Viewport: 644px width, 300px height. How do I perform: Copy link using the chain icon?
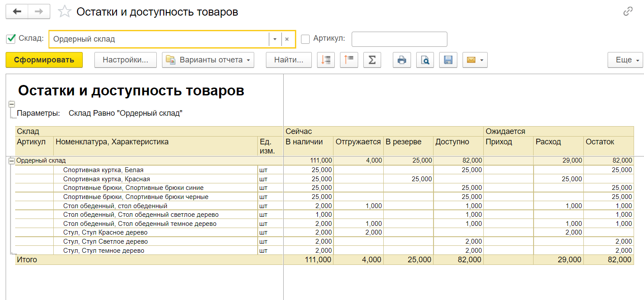(x=628, y=12)
